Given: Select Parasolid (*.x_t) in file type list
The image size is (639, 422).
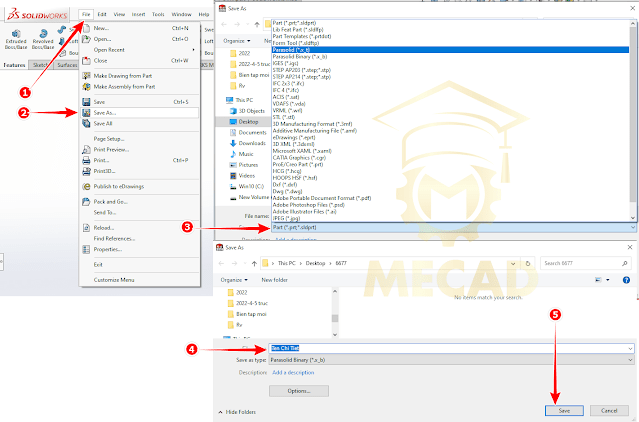Looking at the screenshot, I should click(450, 50).
